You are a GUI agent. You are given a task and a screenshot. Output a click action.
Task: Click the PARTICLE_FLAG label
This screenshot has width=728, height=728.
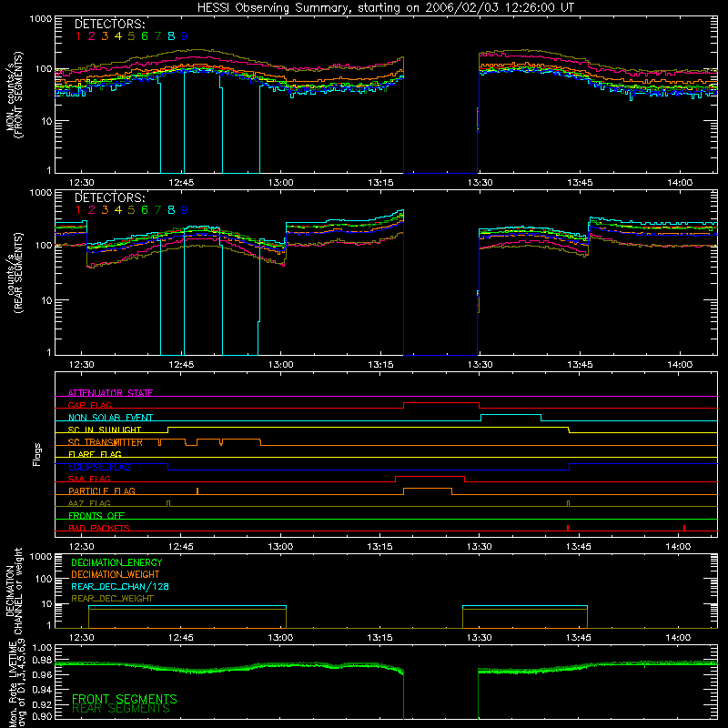click(102, 491)
